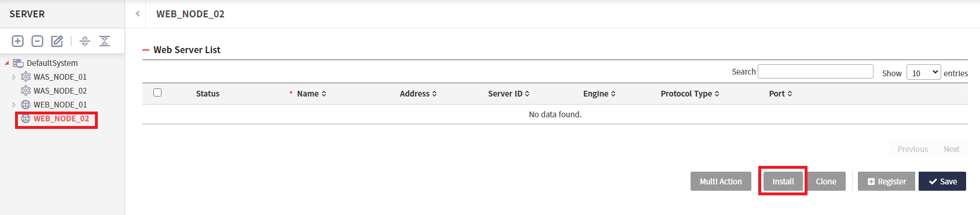Expand the WEB_NODE_01 tree node
Screen dimensions: 980x215
click(14, 105)
